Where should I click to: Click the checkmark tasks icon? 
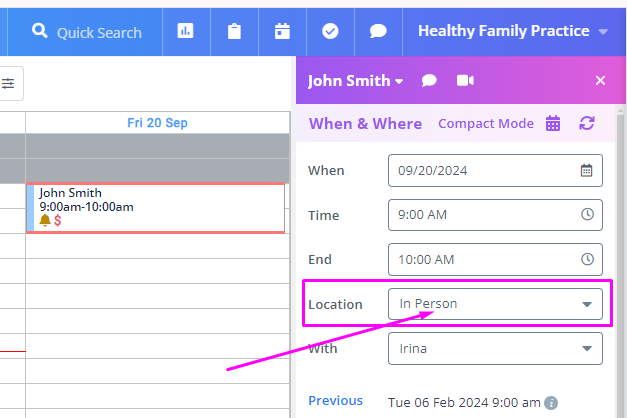[x=330, y=31]
